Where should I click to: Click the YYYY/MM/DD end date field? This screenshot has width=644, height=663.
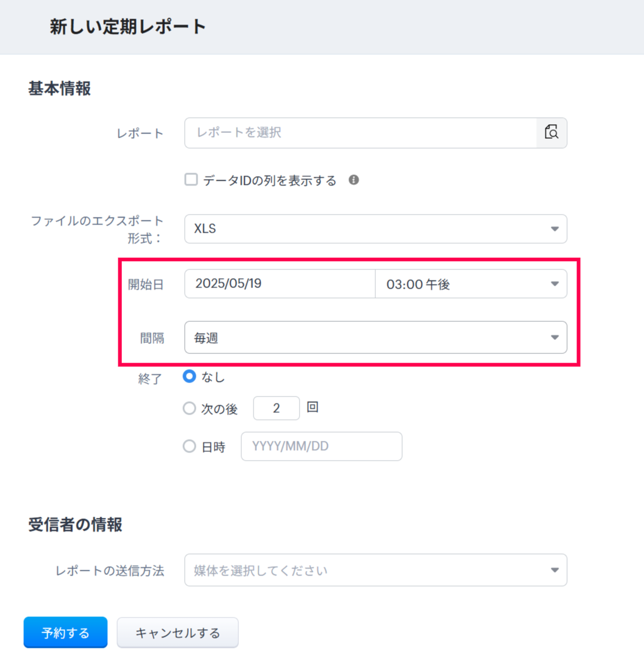click(x=321, y=447)
